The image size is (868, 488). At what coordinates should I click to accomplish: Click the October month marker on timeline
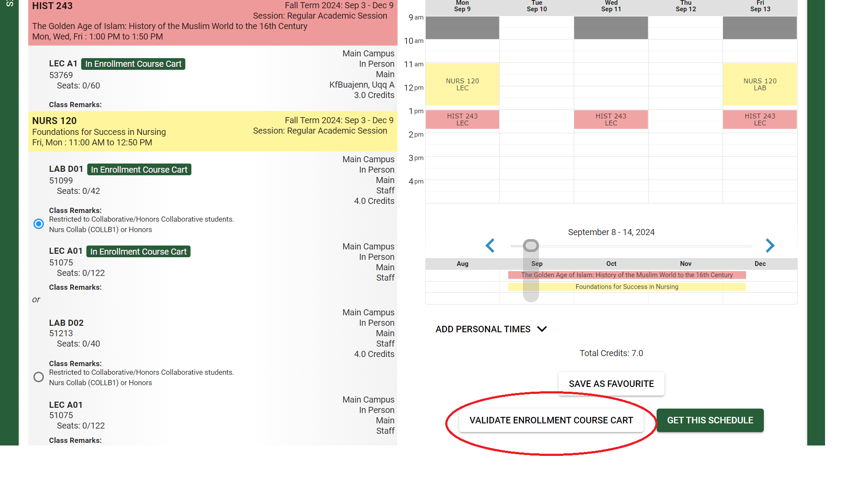(611, 263)
